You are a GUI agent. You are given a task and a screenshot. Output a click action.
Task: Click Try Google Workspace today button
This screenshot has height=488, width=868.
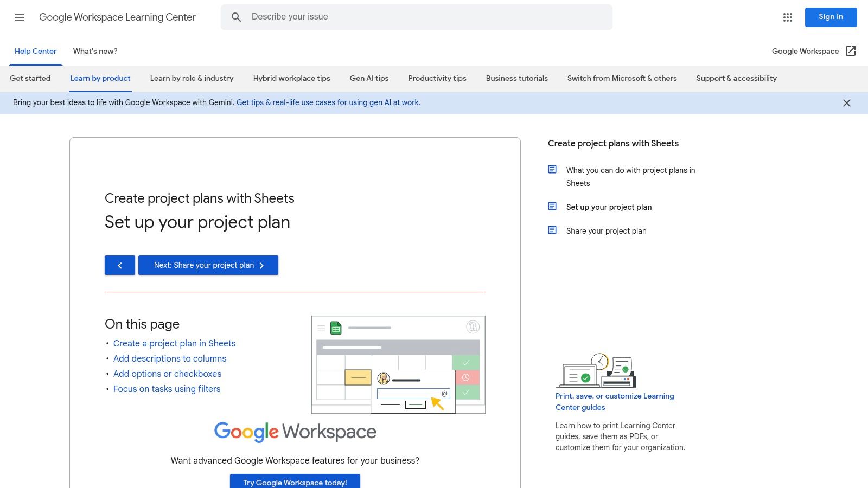tap(295, 482)
